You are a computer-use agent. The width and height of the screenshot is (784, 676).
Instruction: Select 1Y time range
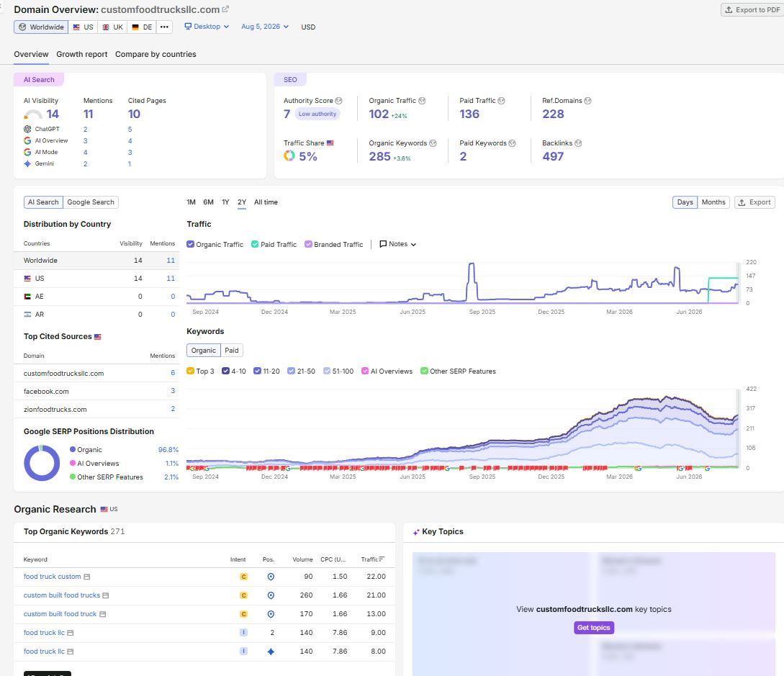point(225,202)
